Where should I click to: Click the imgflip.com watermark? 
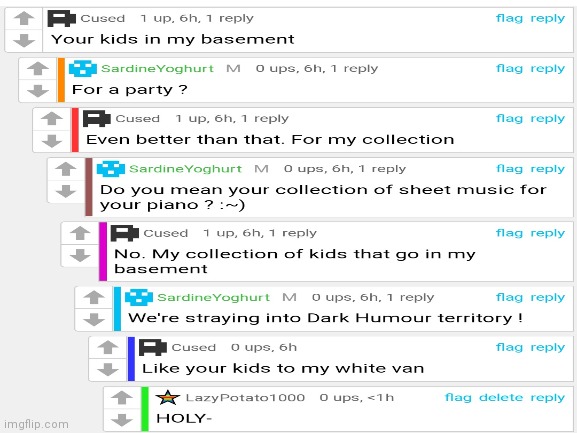click(36, 424)
